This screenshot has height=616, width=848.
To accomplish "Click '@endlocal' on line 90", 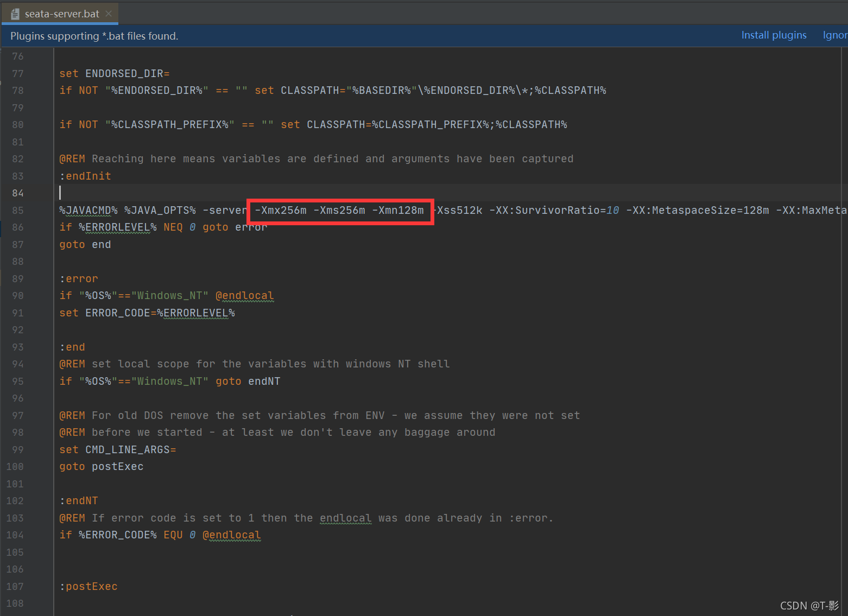I will coord(245,296).
